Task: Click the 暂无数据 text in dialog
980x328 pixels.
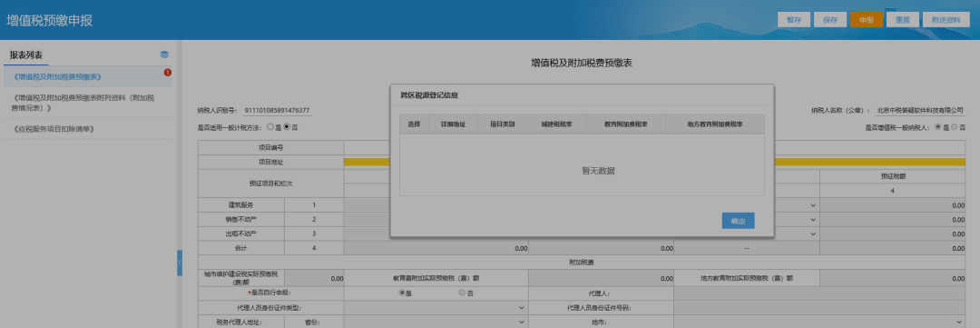Action: (598, 170)
